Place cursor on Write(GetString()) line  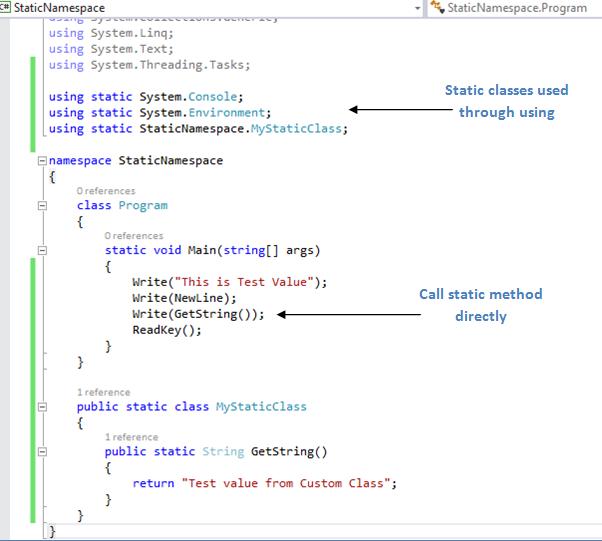[198, 314]
